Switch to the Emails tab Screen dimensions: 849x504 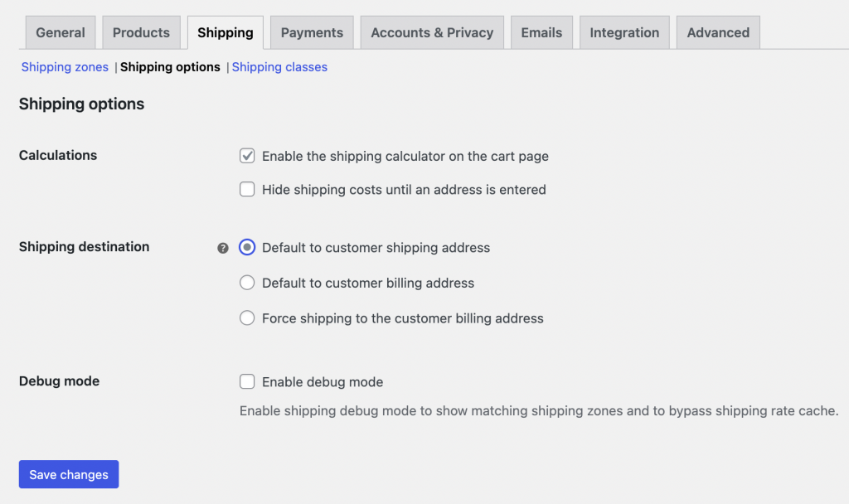click(x=541, y=31)
